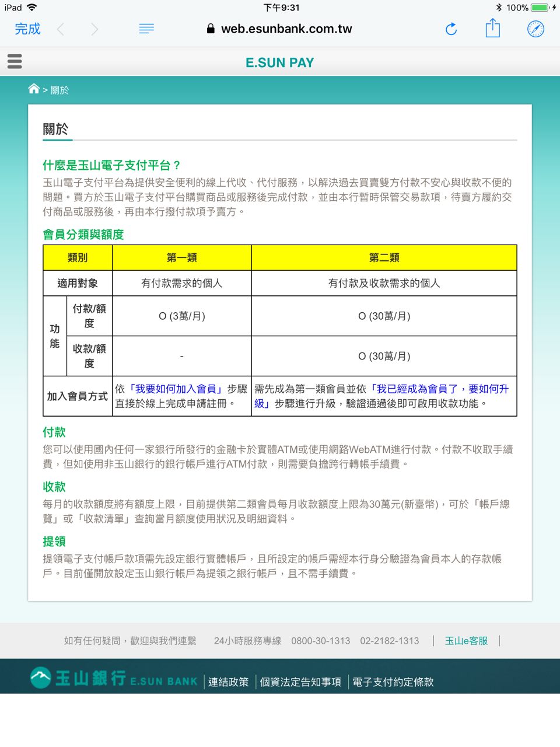Open 「我要如何加入會員」 link
The image size is (560, 747).
(175, 389)
